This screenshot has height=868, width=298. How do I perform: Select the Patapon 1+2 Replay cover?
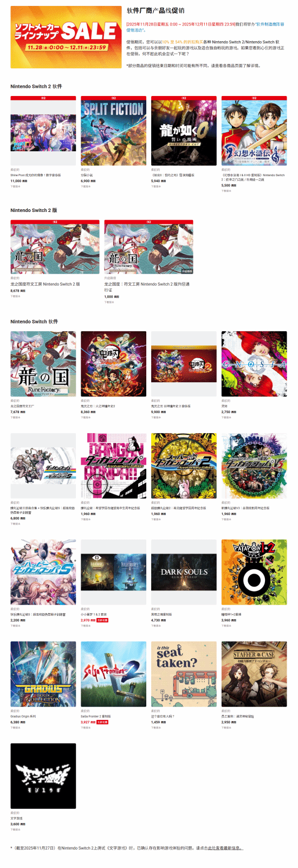click(254, 572)
